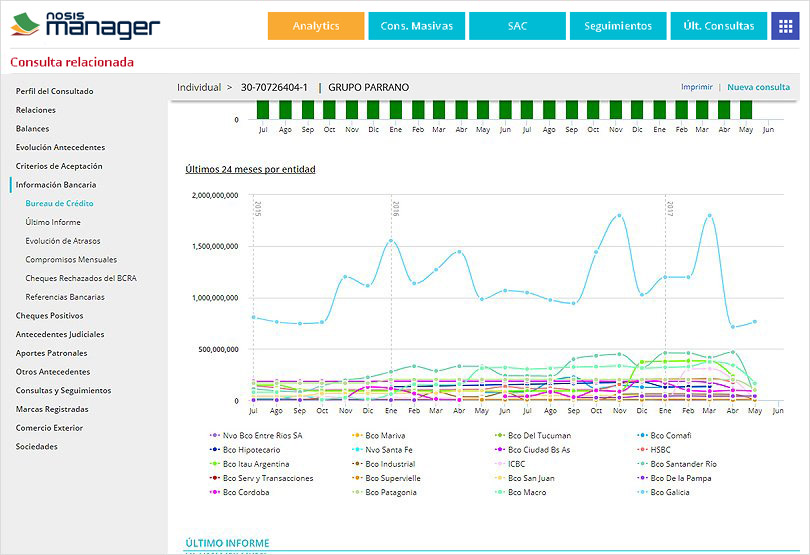The width and height of the screenshot is (810, 555).
Task: Go to Seguimientos tab
Action: 618,26
